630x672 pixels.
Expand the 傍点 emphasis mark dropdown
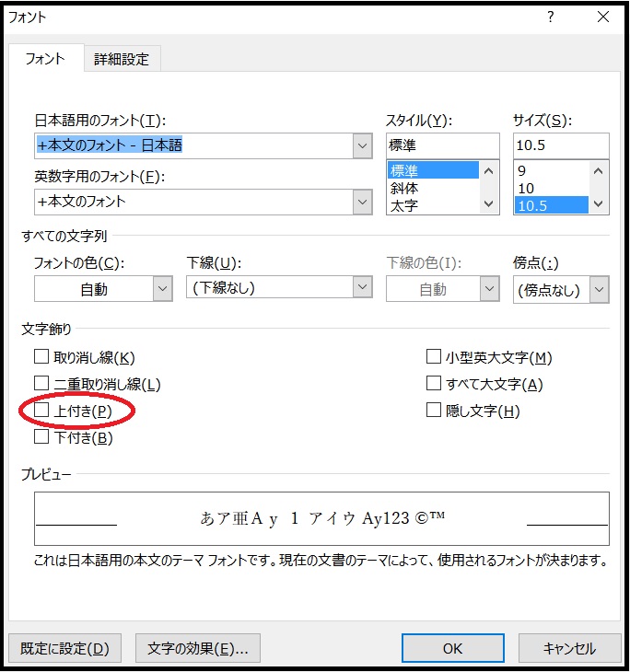(x=599, y=290)
